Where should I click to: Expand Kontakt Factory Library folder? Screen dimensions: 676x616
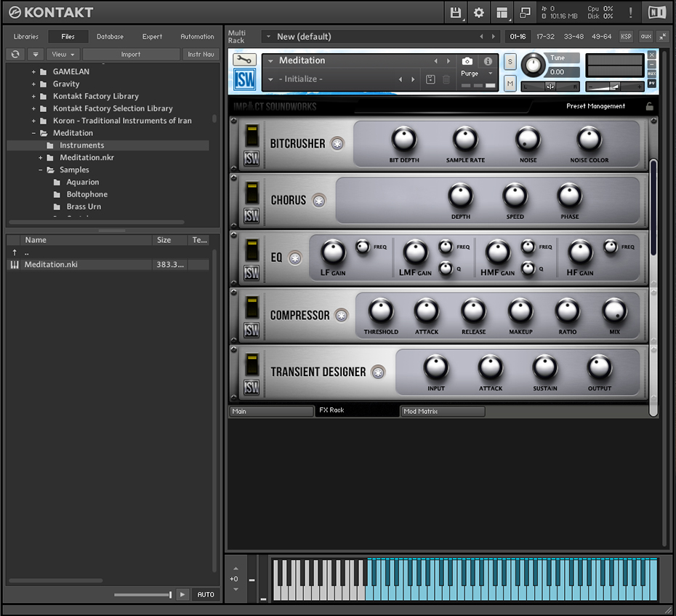(x=33, y=97)
